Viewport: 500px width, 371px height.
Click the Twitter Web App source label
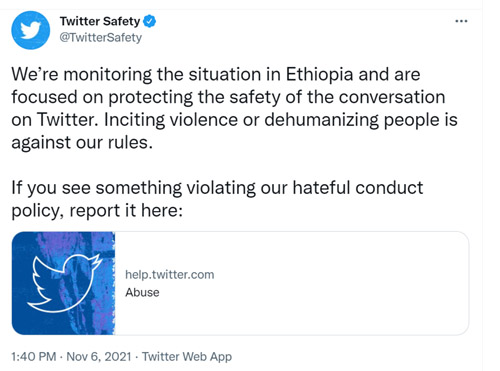pyautogui.click(x=187, y=357)
